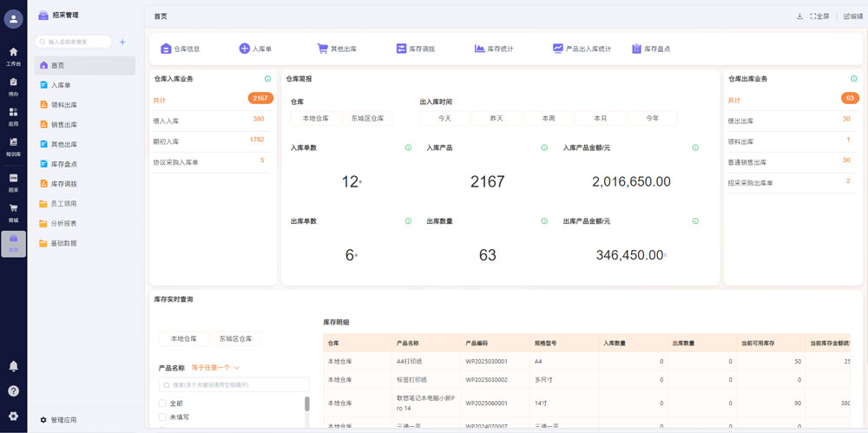
Task: Open the 工作台 workbench icon
Action: pos(13,53)
